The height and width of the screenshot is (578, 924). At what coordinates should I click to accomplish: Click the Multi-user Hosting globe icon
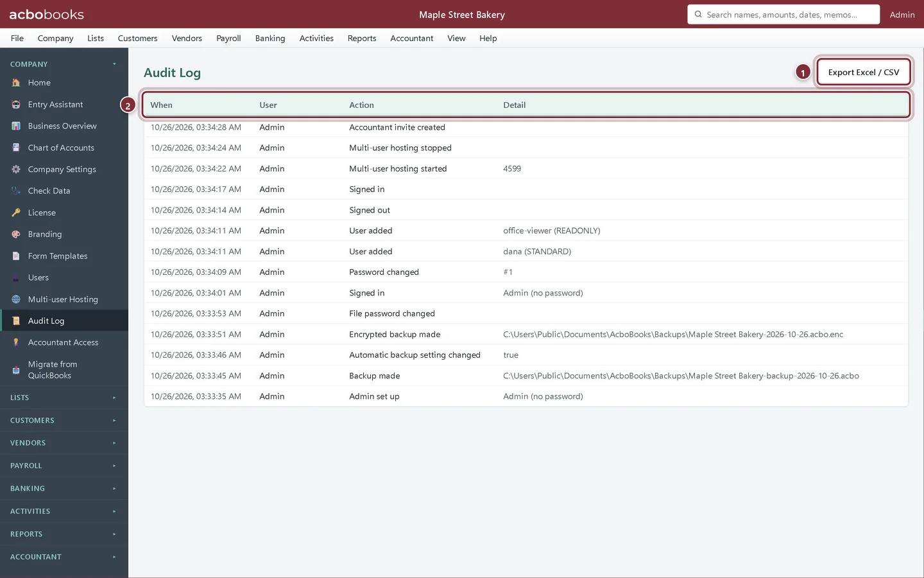(x=16, y=299)
